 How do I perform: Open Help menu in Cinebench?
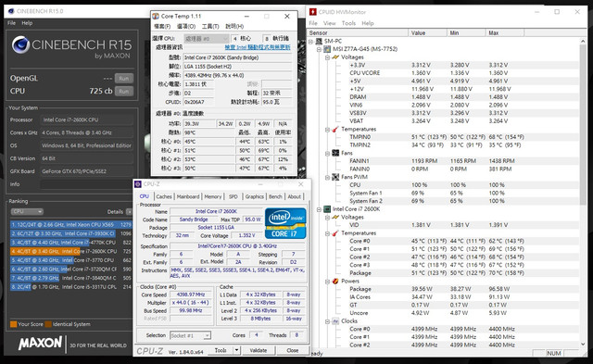click(x=27, y=23)
